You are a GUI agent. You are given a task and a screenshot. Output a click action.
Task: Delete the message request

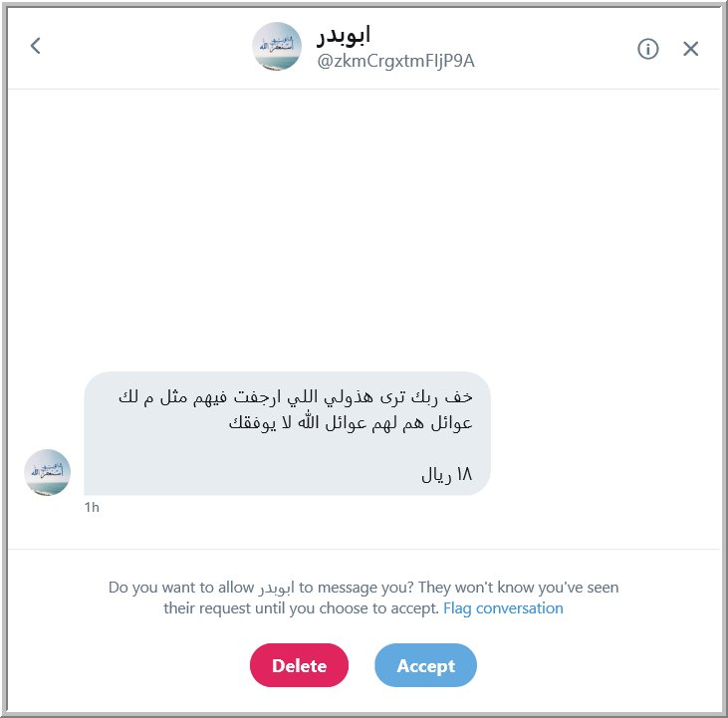(299, 665)
